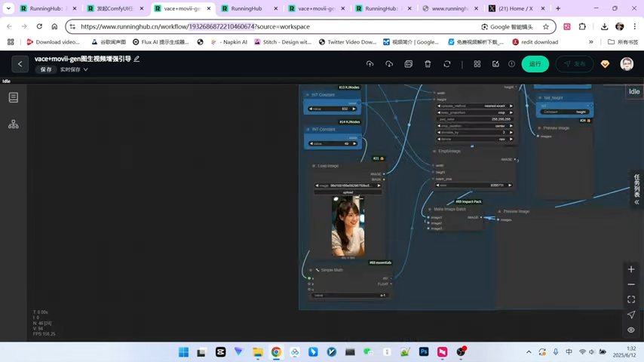Collapse the Load Image node using its dot

[x=314, y=166]
